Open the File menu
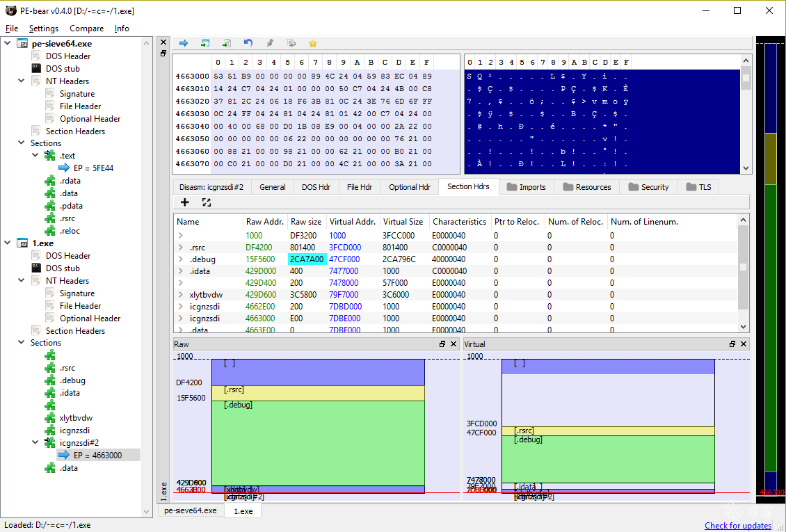 point(12,29)
